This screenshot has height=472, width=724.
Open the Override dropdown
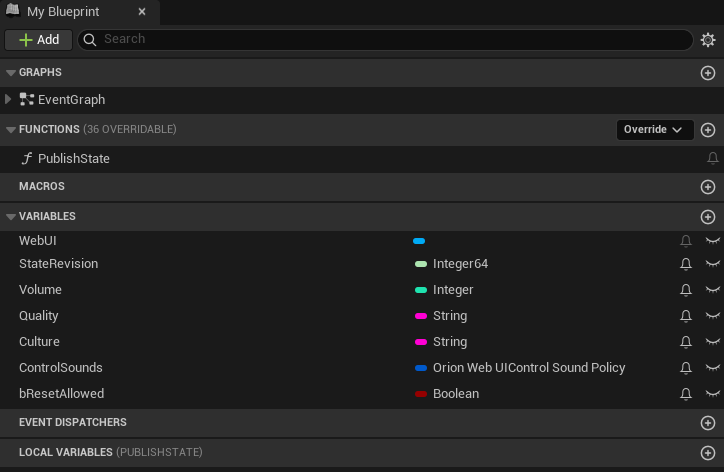[x=655, y=130]
